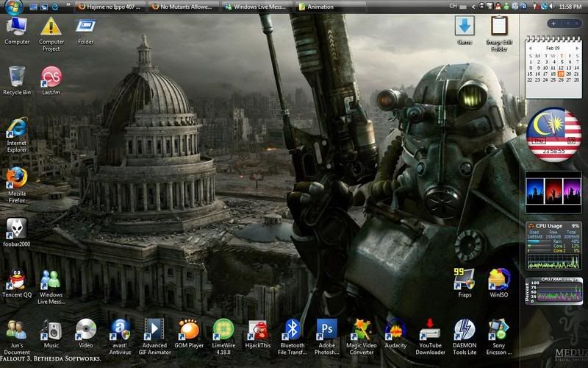Click the CPU/RAM percent graph gadget
This screenshot has width=588, height=368.
(554, 291)
